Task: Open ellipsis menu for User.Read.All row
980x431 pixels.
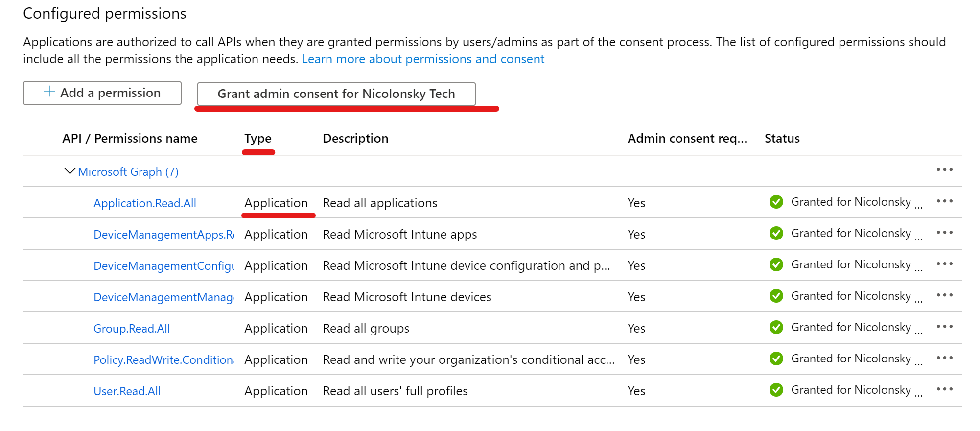Action: (x=944, y=389)
